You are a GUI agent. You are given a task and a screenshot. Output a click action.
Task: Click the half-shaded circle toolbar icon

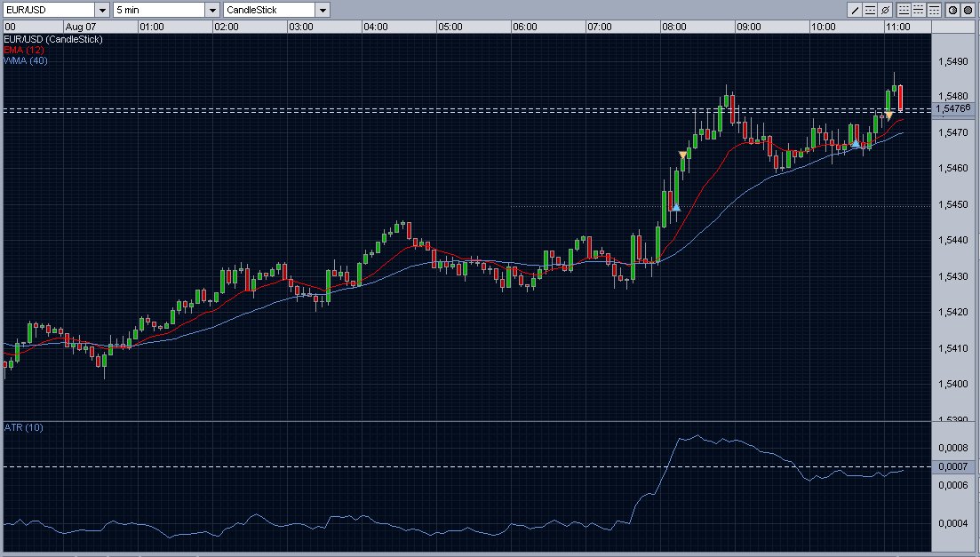click(x=952, y=10)
